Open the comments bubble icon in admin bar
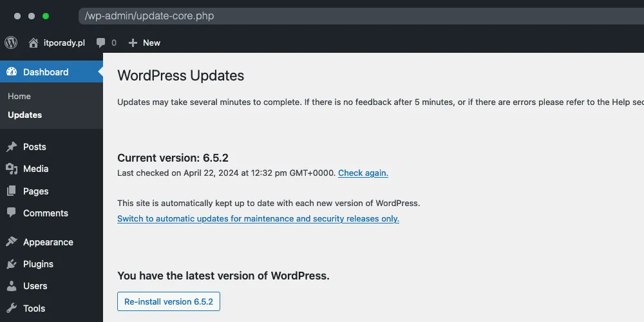Image resolution: width=644 pixels, height=322 pixels. [x=100, y=43]
